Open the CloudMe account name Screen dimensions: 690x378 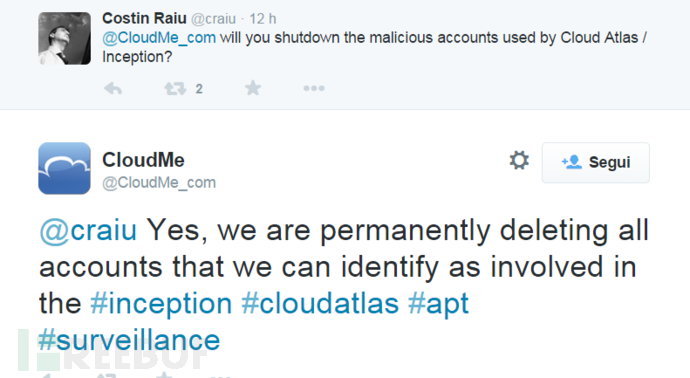[143, 160]
